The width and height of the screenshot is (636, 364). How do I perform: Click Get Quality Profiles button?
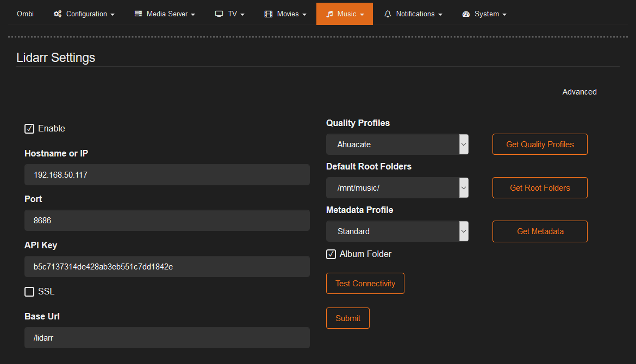tap(540, 145)
